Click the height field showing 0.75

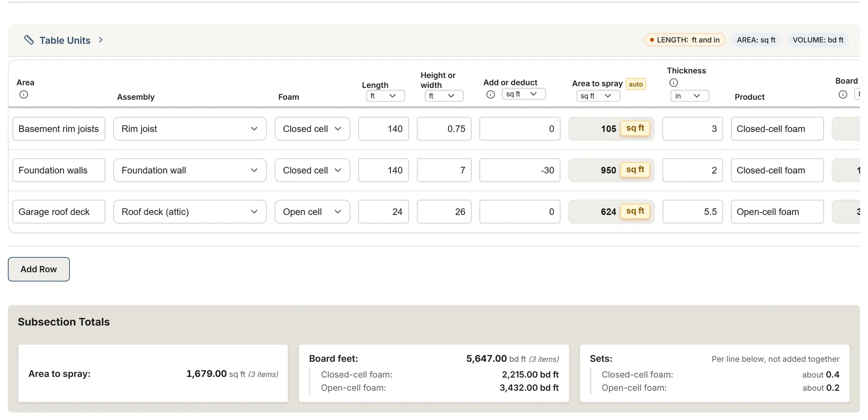pyautogui.click(x=444, y=129)
